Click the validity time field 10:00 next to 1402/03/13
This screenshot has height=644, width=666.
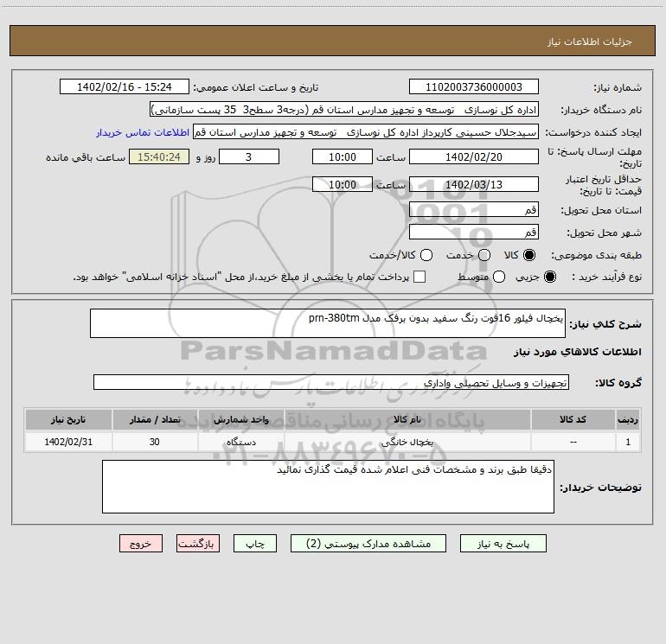click(x=343, y=184)
